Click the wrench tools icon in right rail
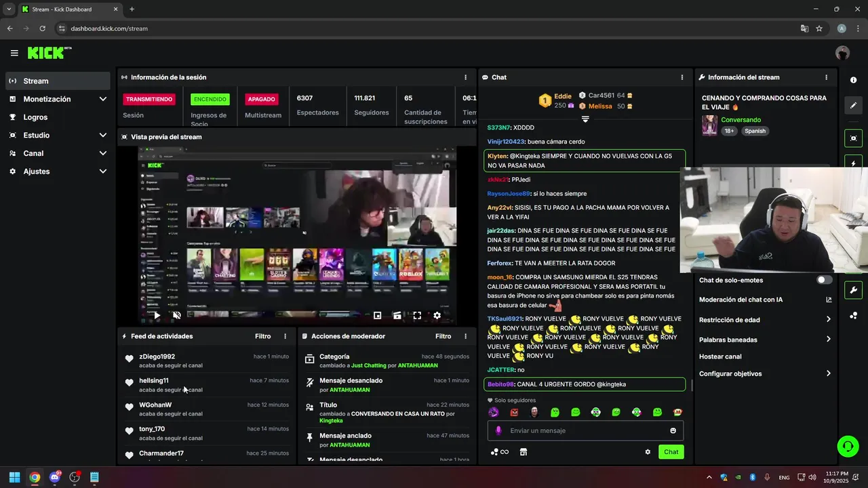Viewport: 868px width, 488px height. 853,290
